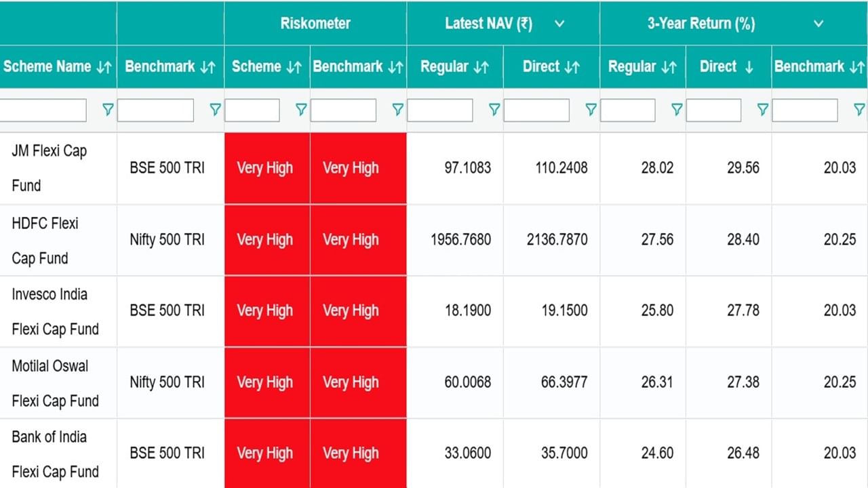This screenshot has height=488, width=868.
Task: Click NAV value 110.2408
Action: (x=561, y=168)
